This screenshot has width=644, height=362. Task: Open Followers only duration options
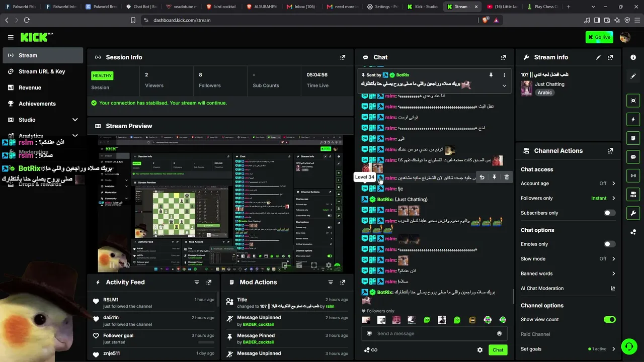coord(568,198)
